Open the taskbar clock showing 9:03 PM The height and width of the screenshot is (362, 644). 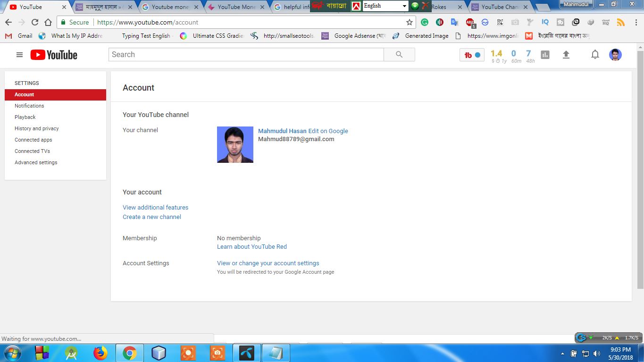[620, 353]
